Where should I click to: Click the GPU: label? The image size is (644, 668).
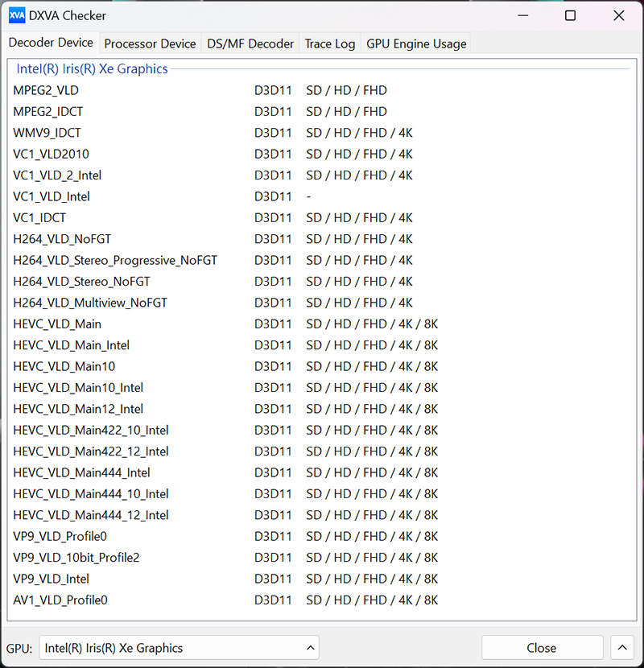pyautogui.click(x=19, y=649)
